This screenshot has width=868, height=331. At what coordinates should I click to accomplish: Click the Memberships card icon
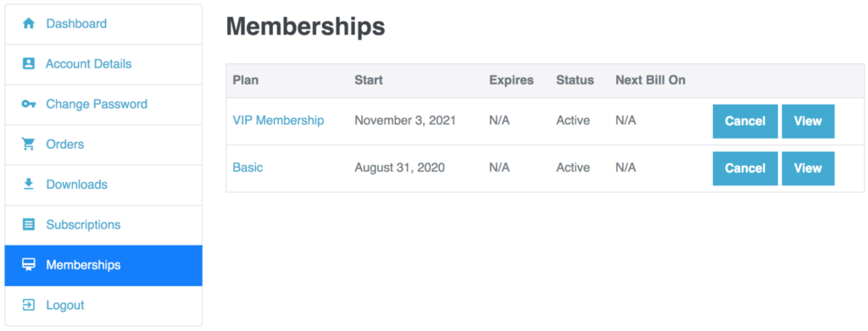click(x=28, y=265)
